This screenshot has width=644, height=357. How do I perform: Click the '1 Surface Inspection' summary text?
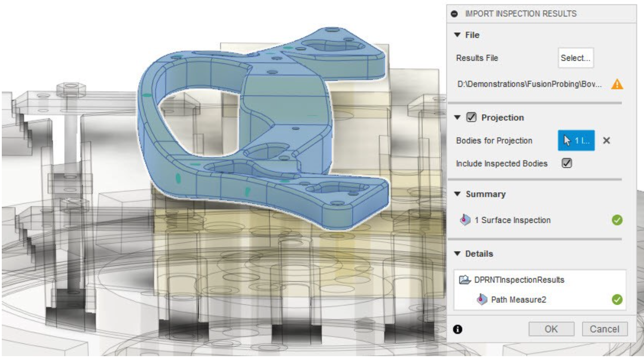[512, 220]
